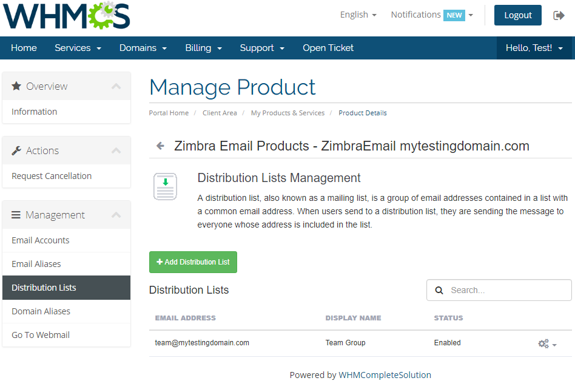Sort by the EMAIL ADDRESS column header
The image size is (575, 392).
185,318
